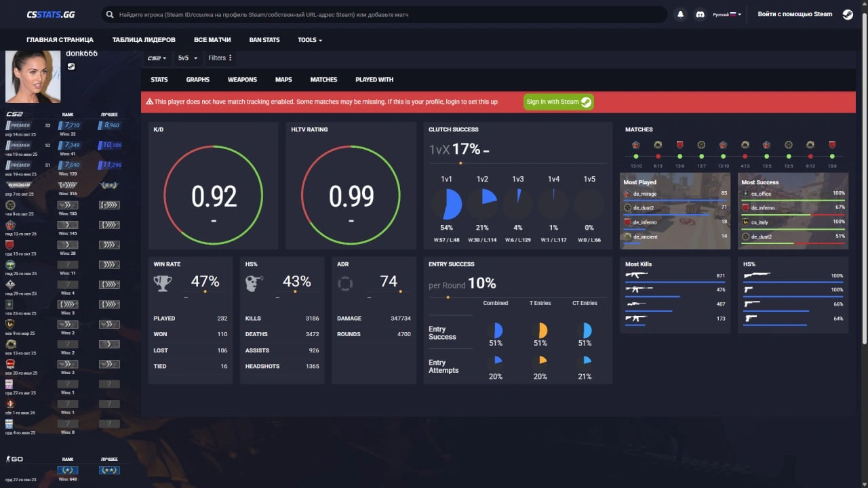Focus the player search input field
868x488 pixels.
pos(387,14)
